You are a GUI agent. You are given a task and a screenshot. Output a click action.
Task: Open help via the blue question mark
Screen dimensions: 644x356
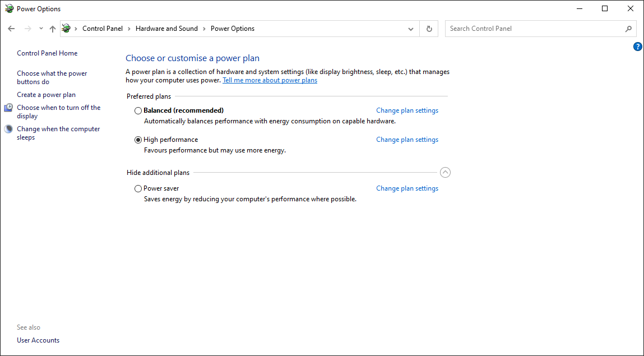coord(637,47)
